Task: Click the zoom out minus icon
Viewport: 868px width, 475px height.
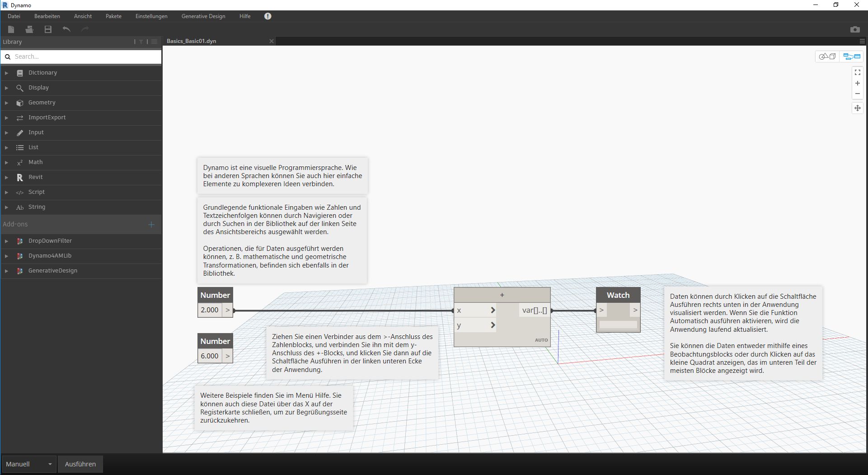Action: point(858,94)
